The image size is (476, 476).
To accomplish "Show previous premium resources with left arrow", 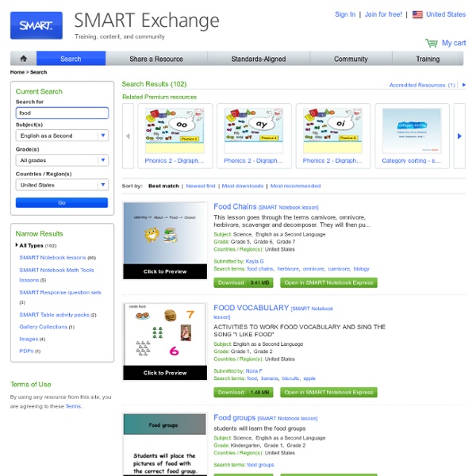I will coord(128,136).
